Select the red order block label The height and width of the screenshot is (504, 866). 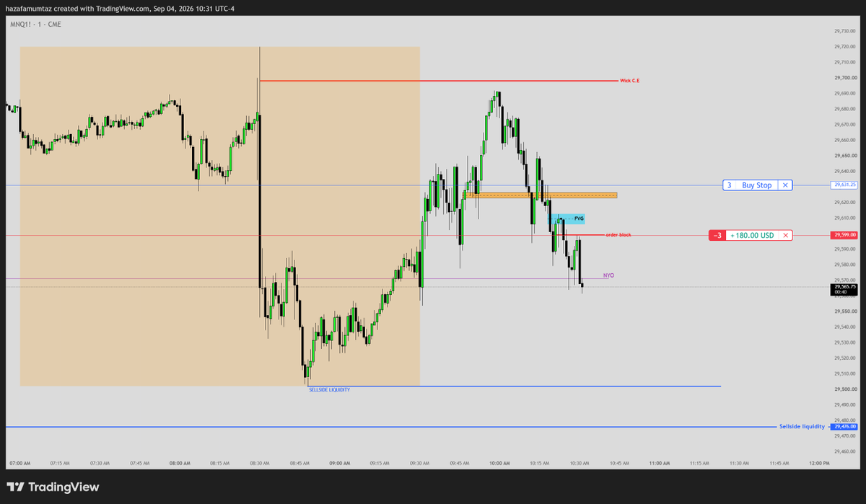(618, 235)
